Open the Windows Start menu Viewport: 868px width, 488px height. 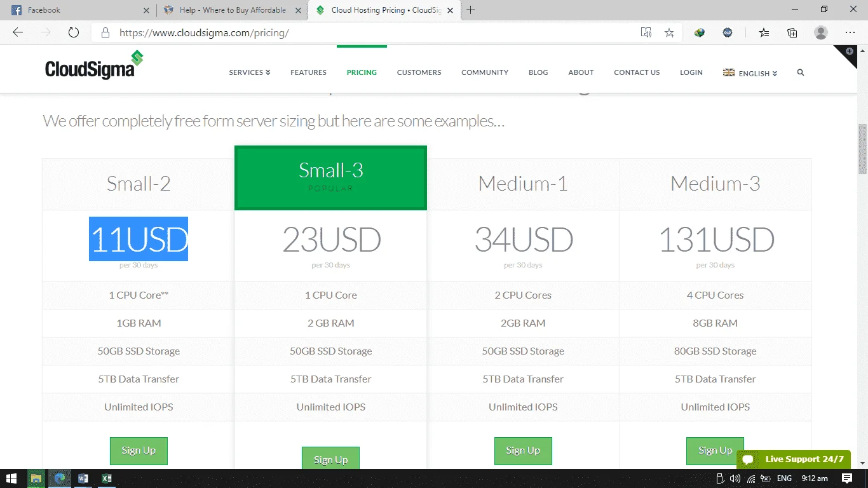11,478
